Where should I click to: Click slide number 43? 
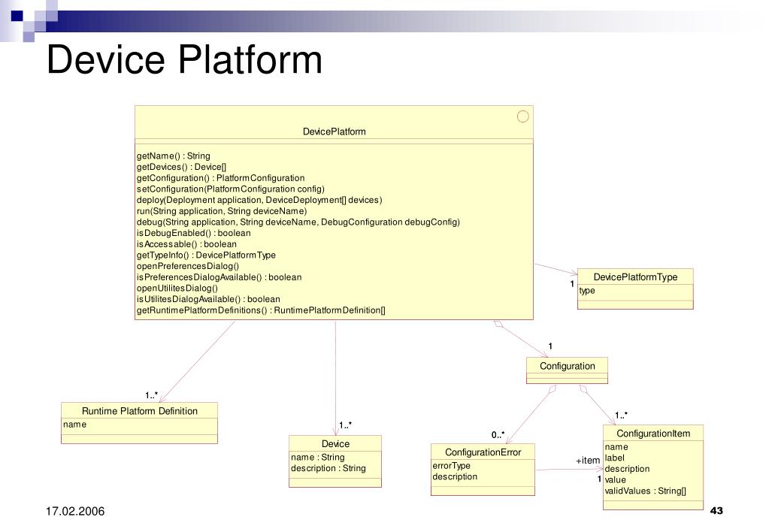(x=716, y=510)
